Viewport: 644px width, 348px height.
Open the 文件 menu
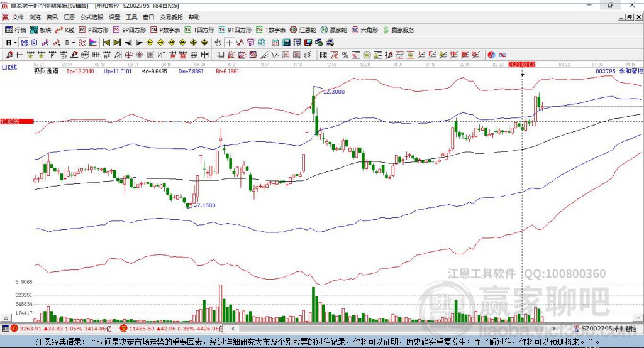[x=18, y=17]
